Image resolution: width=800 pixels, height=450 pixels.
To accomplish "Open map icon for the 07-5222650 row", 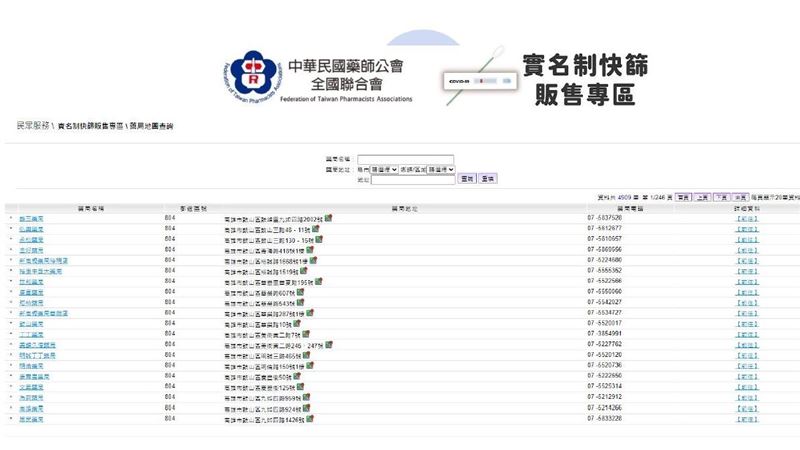I will point(297,377).
